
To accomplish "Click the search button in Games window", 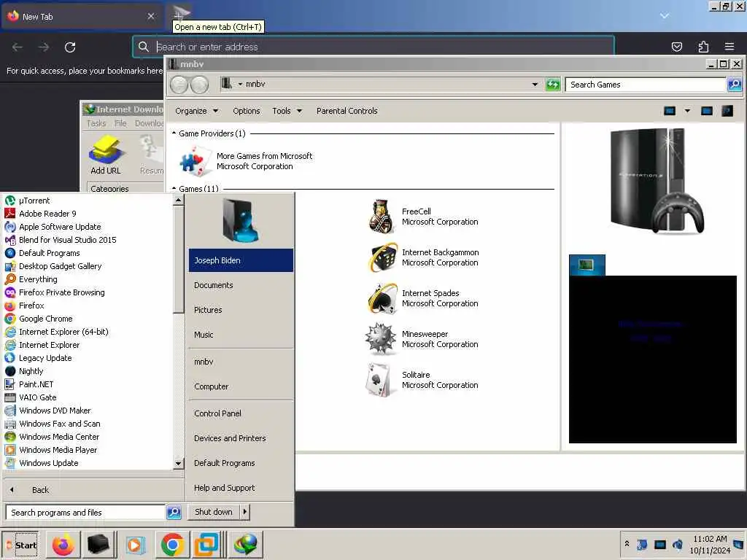I will pos(735,85).
